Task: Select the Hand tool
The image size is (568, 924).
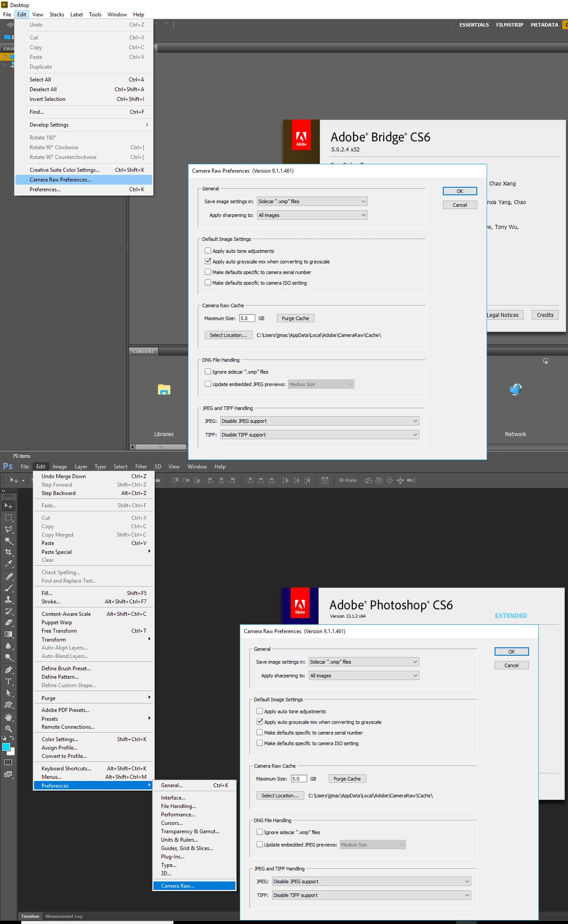Action: 8,717
